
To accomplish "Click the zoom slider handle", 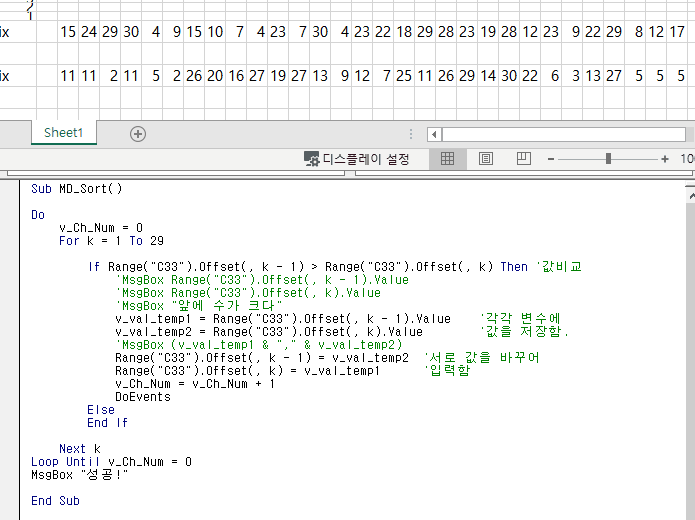I will pyautogui.click(x=608, y=159).
